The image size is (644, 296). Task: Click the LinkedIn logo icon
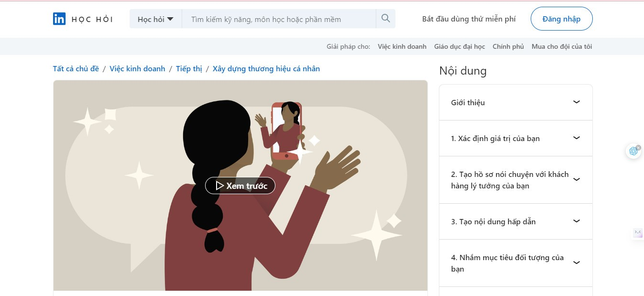tap(59, 19)
